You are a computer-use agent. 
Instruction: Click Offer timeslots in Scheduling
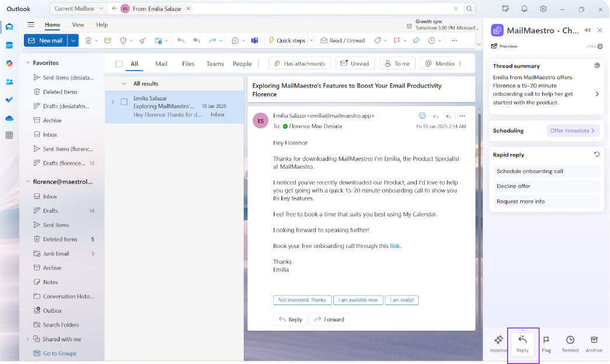[x=572, y=131]
